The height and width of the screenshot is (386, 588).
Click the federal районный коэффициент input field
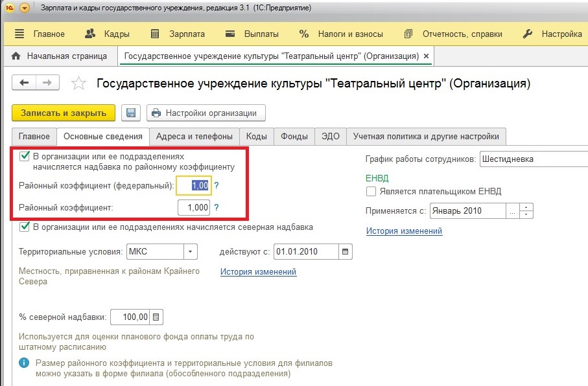[194, 185]
